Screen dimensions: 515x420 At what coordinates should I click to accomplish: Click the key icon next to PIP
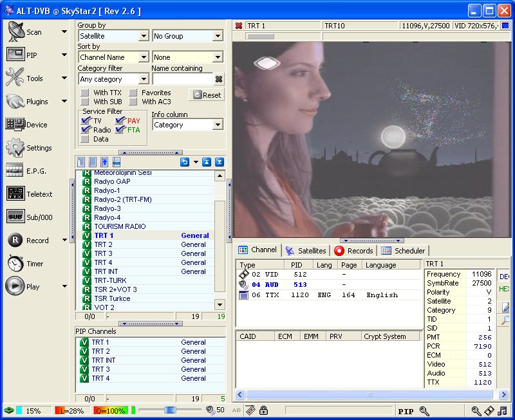click(424, 411)
